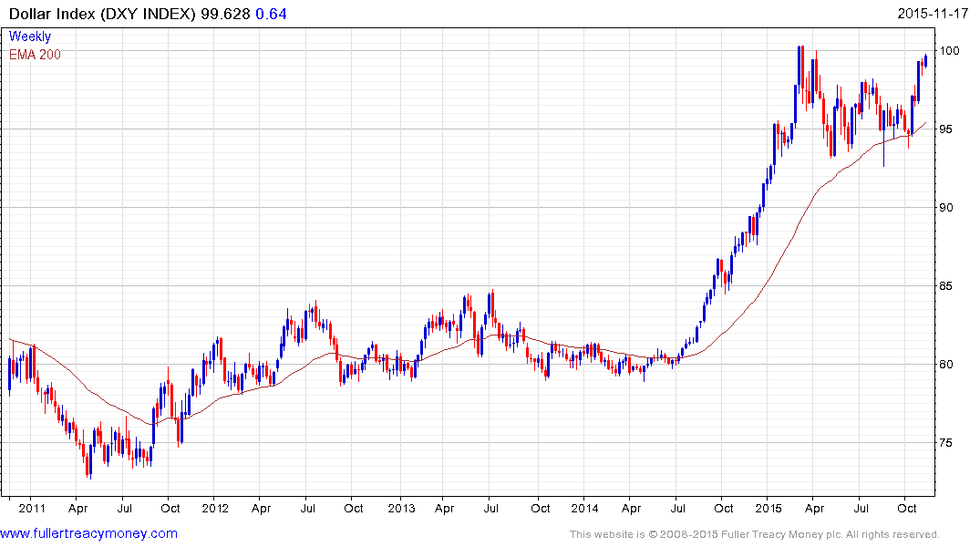Click the 95 price axis label
Screen dimensions: 980x547
tap(946, 129)
